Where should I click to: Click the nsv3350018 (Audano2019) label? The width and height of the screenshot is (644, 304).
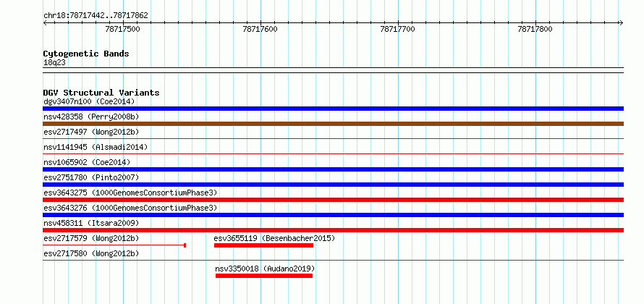tap(265, 269)
